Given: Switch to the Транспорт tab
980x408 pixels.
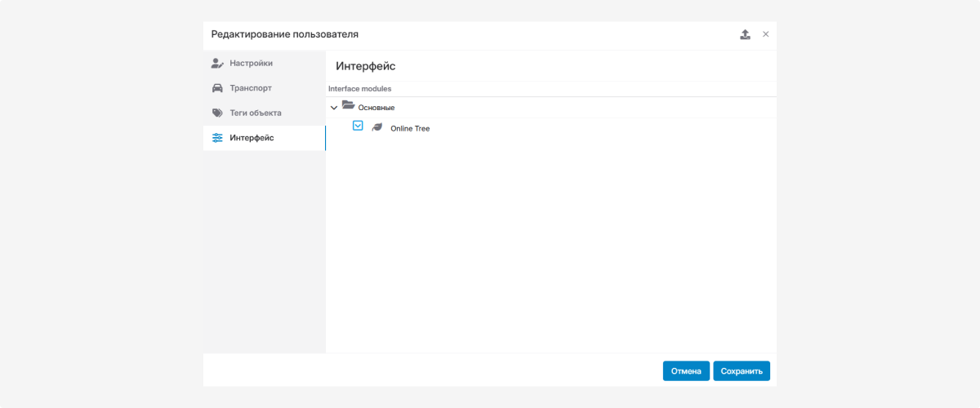Looking at the screenshot, I should [250, 88].
